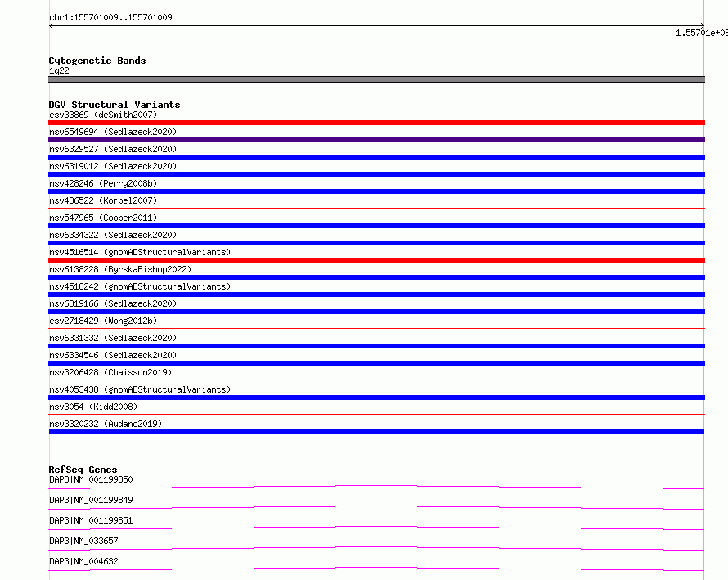Open variant nsv4516514 (gnomADStructuralVariants)

[140, 252]
